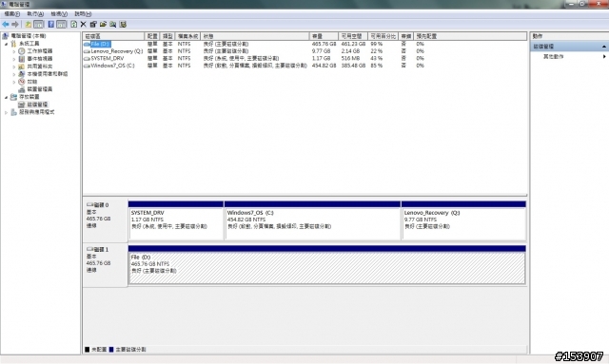Open the More Actions (其他動作) submenu arrow
Viewport: 609px width, 364px height.
[x=604, y=57]
